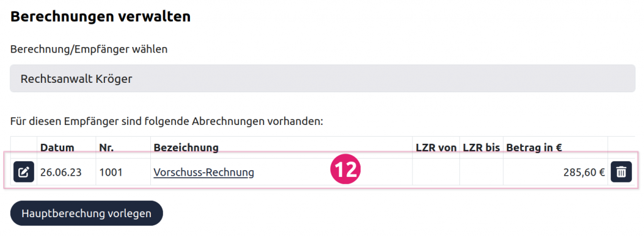Click the edit pencil icon for invoice 1001
This screenshot has height=236, width=644.
(x=24, y=172)
